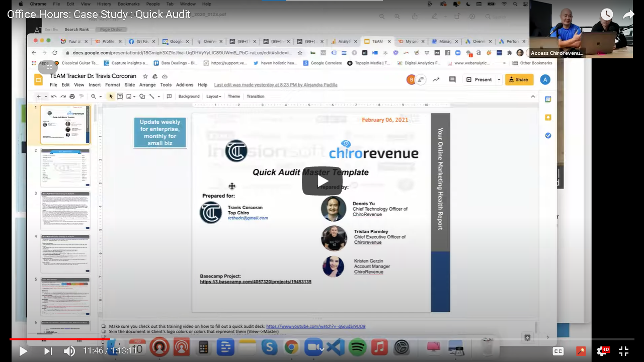Click the small play button in player controls
The height and width of the screenshot is (362, 644).
[23, 351]
